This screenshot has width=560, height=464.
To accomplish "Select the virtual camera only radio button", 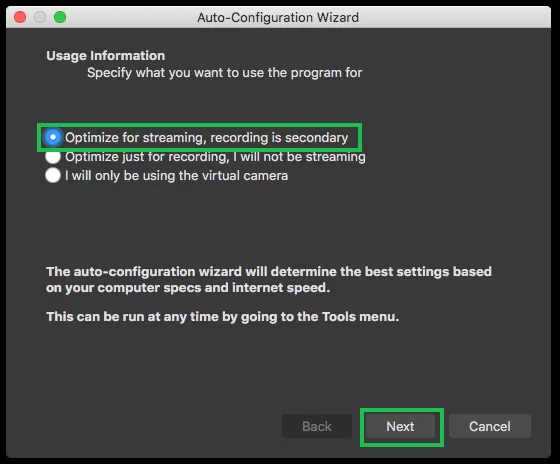I will [53, 175].
